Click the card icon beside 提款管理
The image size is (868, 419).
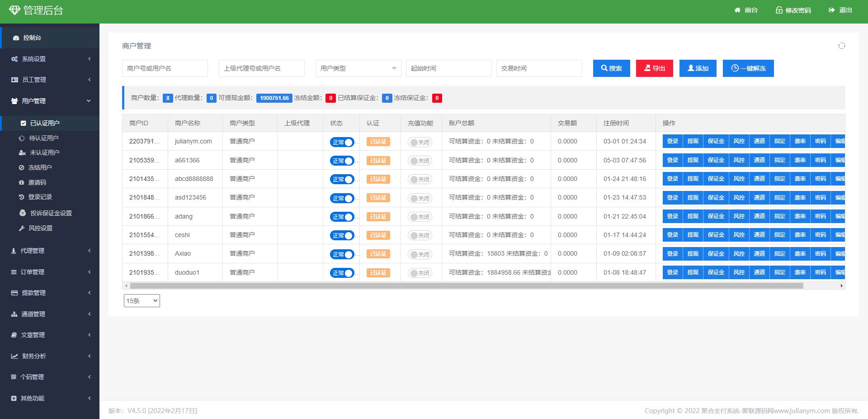[x=14, y=293]
